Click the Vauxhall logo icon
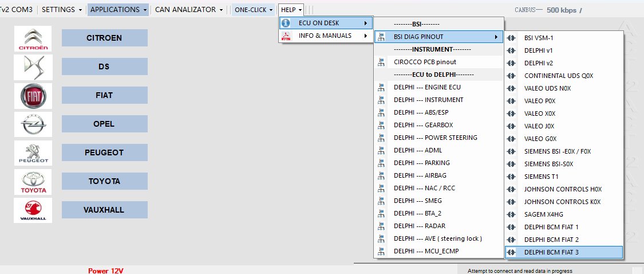Viewport: 644px width, 274px height. pos(33,210)
